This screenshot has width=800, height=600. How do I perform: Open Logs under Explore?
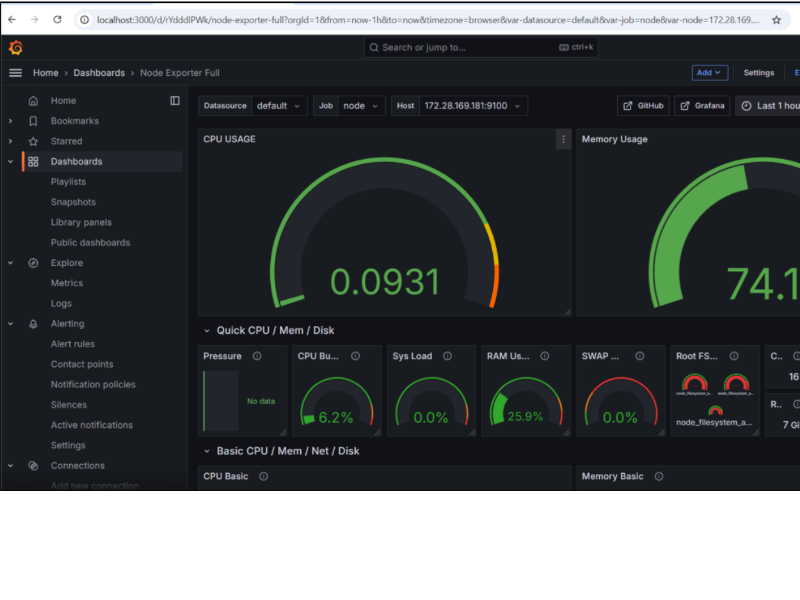pyautogui.click(x=61, y=304)
